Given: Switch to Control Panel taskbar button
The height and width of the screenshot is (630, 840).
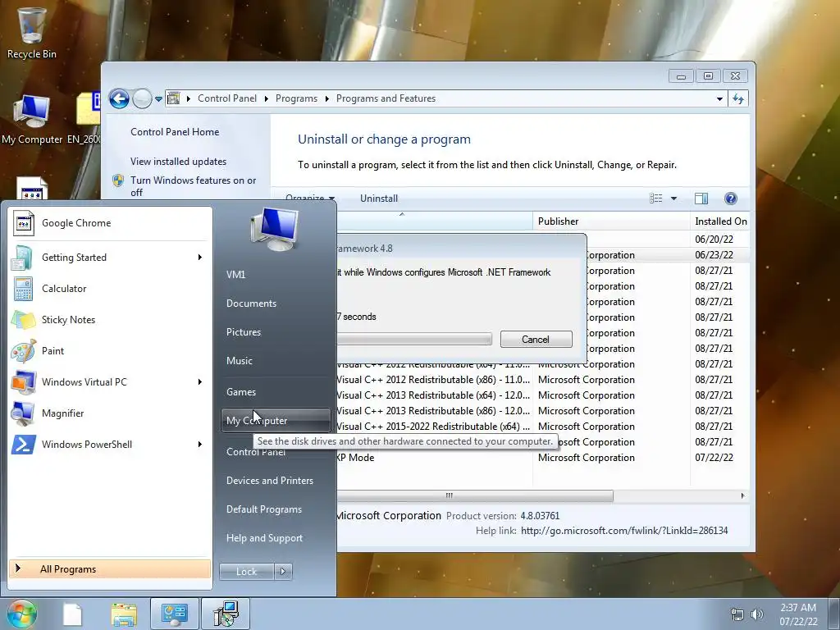Looking at the screenshot, I should click(x=174, y=614).
